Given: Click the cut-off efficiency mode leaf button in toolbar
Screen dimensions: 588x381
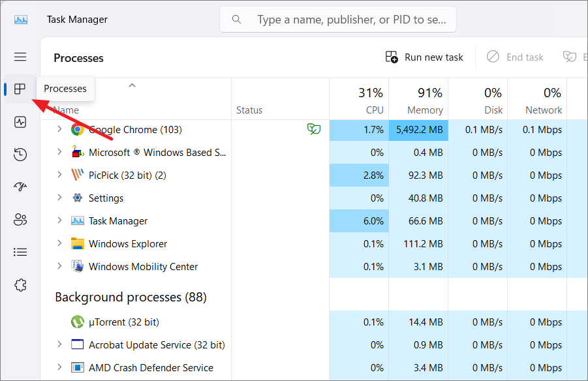Looking at the screenshot, I should [x=570, y=57].
